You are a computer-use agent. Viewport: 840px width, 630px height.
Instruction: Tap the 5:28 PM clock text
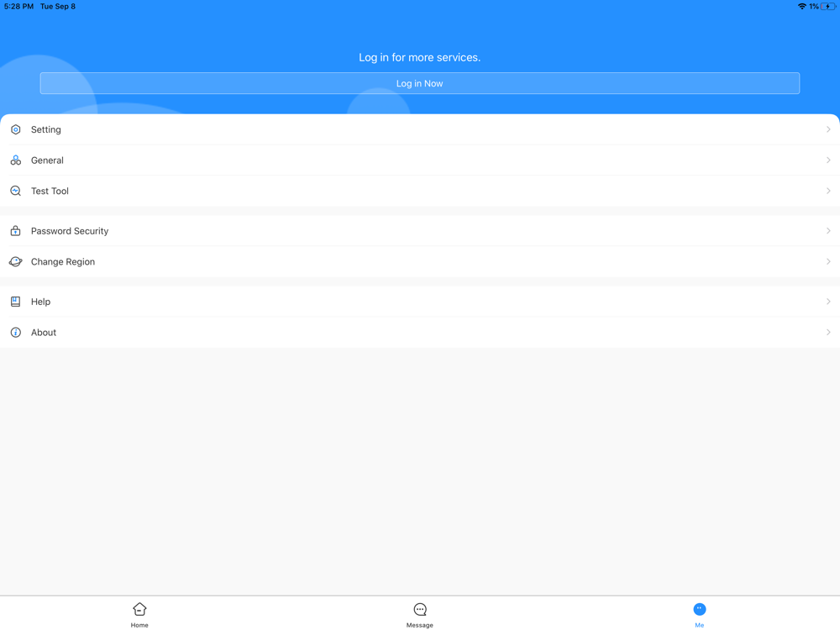pyautogui.click(x=18, y=7)
